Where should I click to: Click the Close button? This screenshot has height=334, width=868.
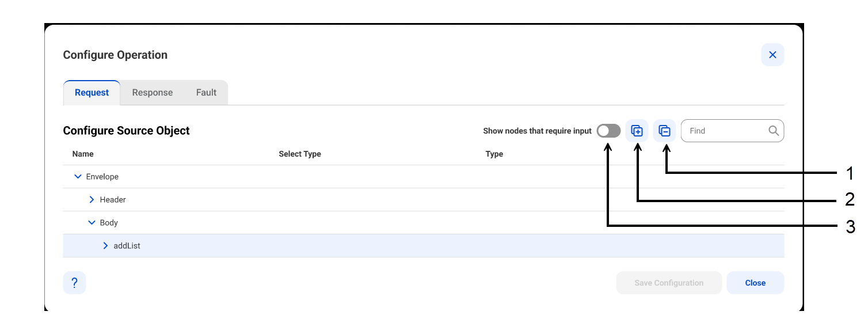click(755, 283)
